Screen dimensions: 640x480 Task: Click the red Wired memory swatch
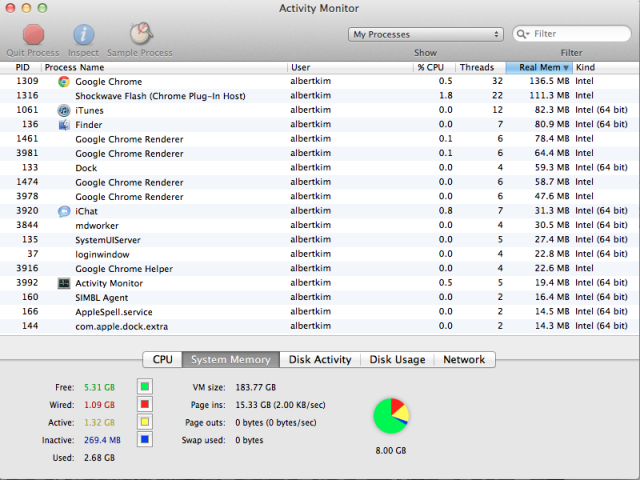[145, 404]
